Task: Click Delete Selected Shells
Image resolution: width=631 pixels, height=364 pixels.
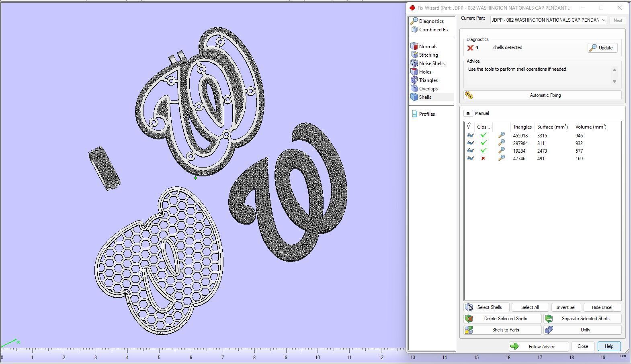Action: (x=503, y=319)
